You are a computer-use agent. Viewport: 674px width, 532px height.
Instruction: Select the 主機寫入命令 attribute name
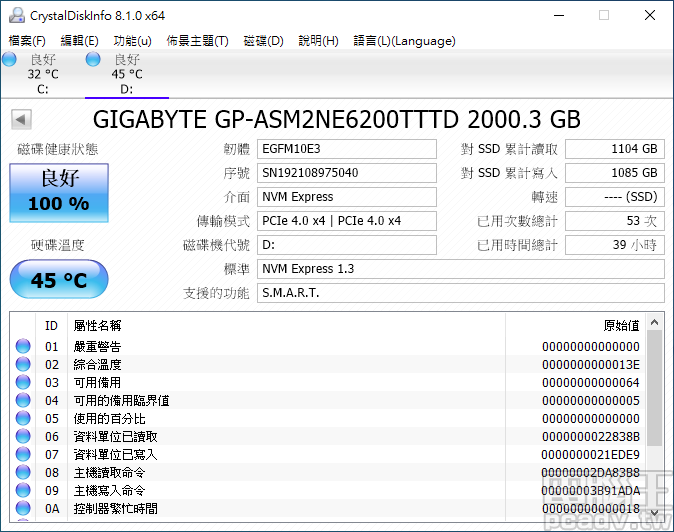pos(109,491)
